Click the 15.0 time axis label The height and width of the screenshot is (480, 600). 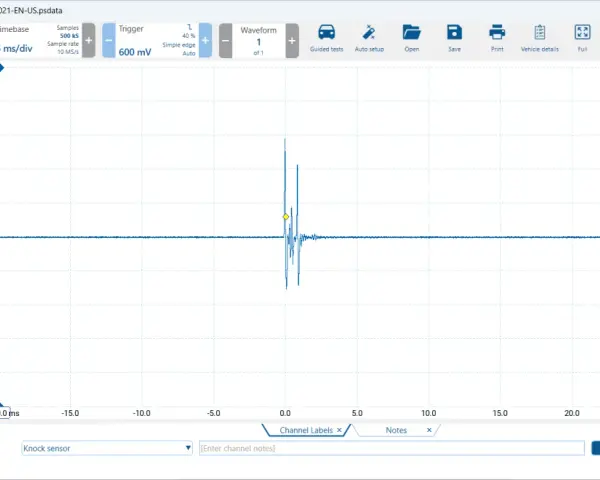pyautogui.click(x=500, y=413)
